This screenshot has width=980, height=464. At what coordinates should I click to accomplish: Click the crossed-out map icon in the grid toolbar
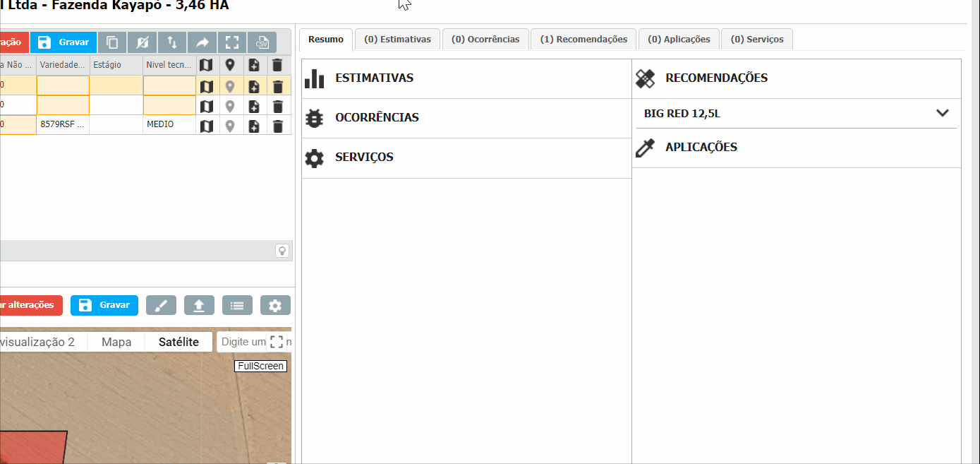(143, 42)
